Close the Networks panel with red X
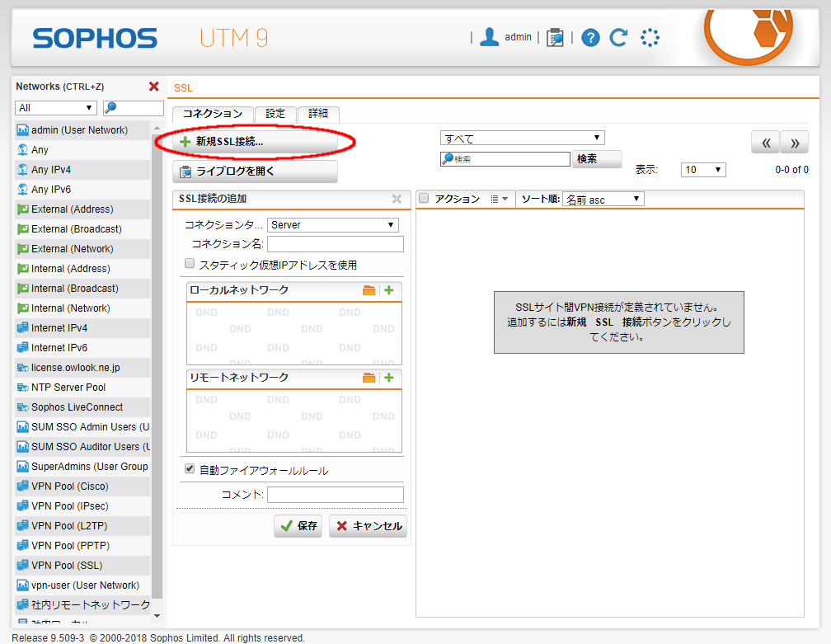The width and height of the screenshot is (831, 644). 153,87
